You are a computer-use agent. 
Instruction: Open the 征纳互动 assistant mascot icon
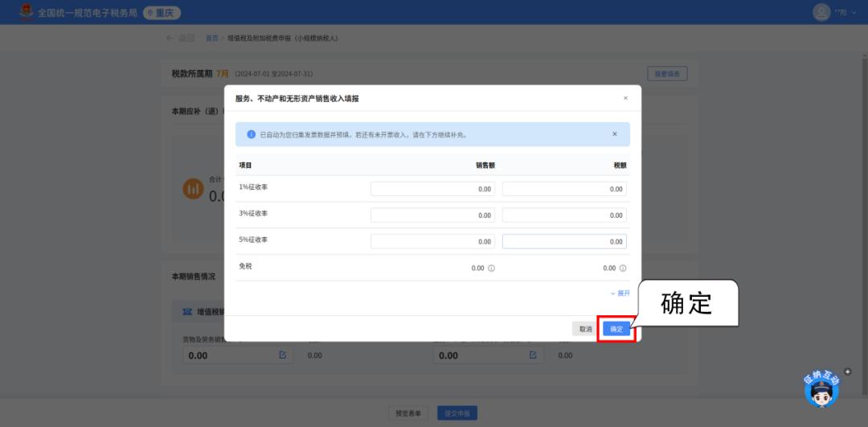coord(821,389)
